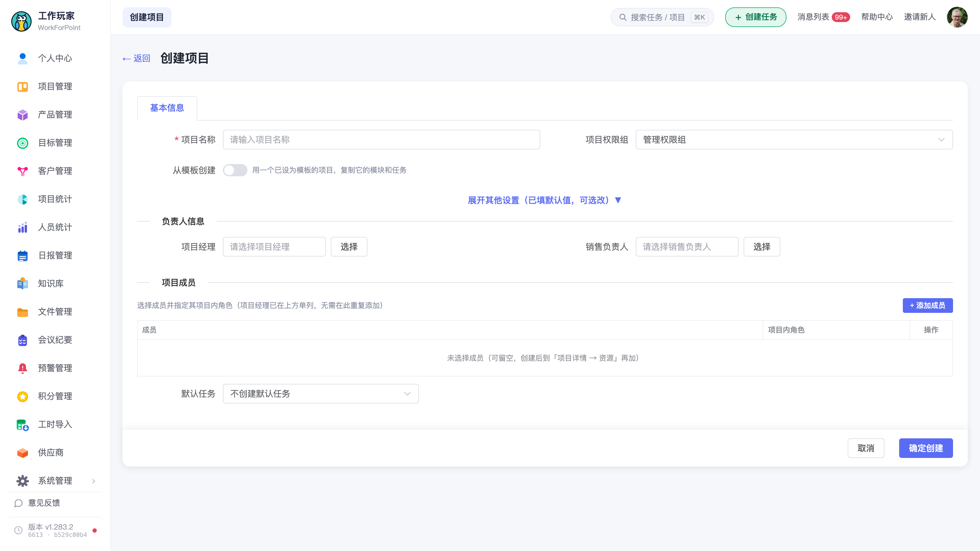
Task: Click the 搜索任务 / 项目 search box
Action: point(662,17)
